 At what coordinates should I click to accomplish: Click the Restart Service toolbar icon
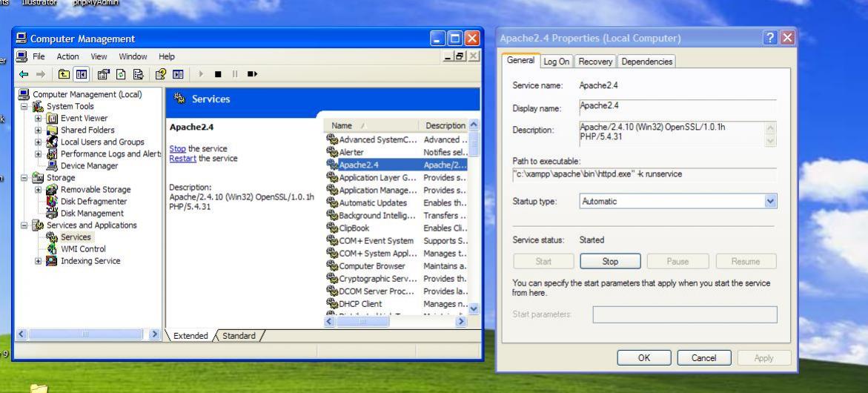(x=253, y=74)
